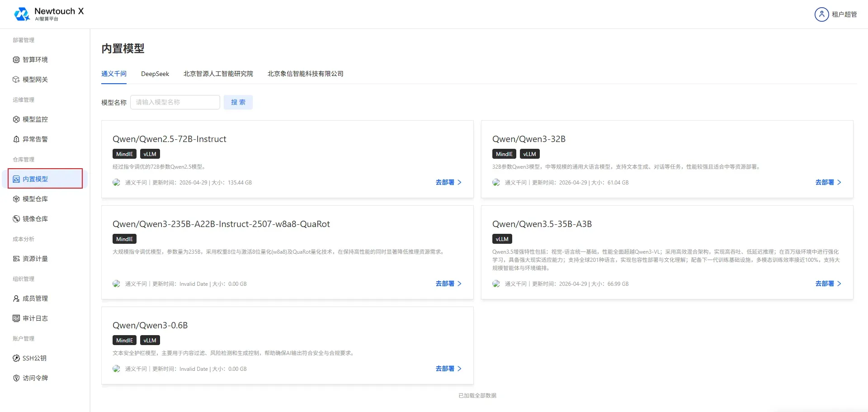Click the 镜像仓库 sidebar icon

[x=16, y=219]
